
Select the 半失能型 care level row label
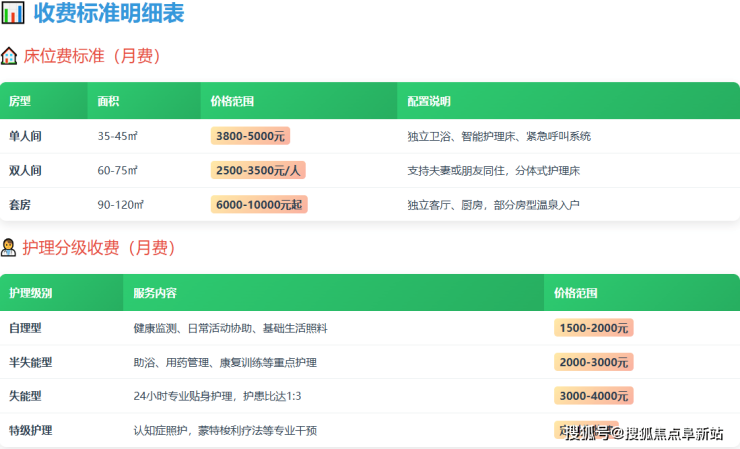click(30, 362)
